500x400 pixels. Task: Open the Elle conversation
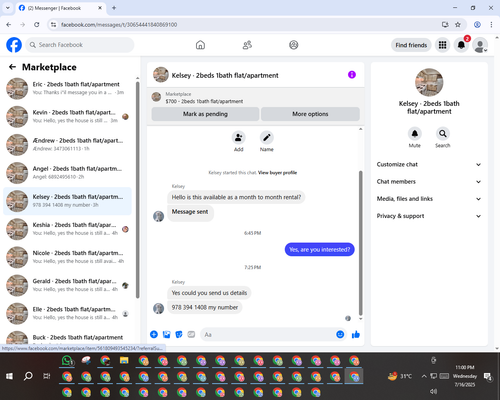tap(68, 313)
